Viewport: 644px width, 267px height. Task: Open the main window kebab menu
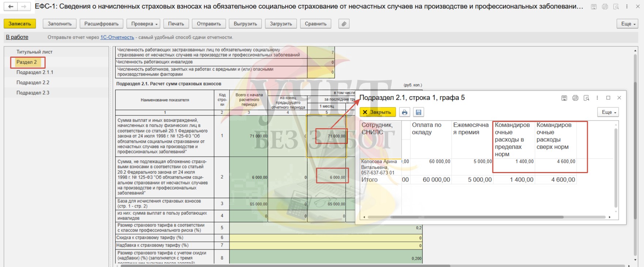(x=627, y=7)
